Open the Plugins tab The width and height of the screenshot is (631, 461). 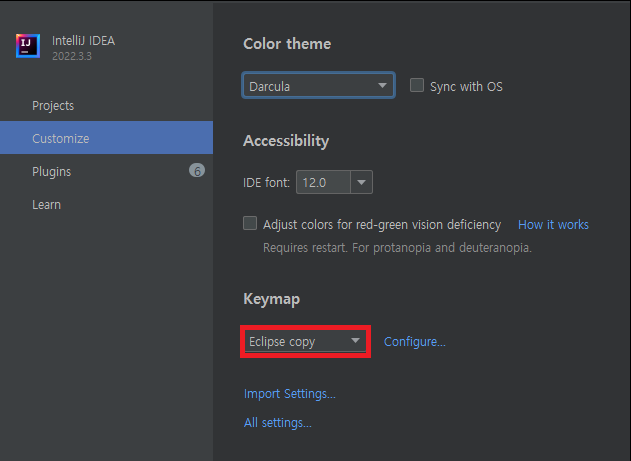pos(106,171)
